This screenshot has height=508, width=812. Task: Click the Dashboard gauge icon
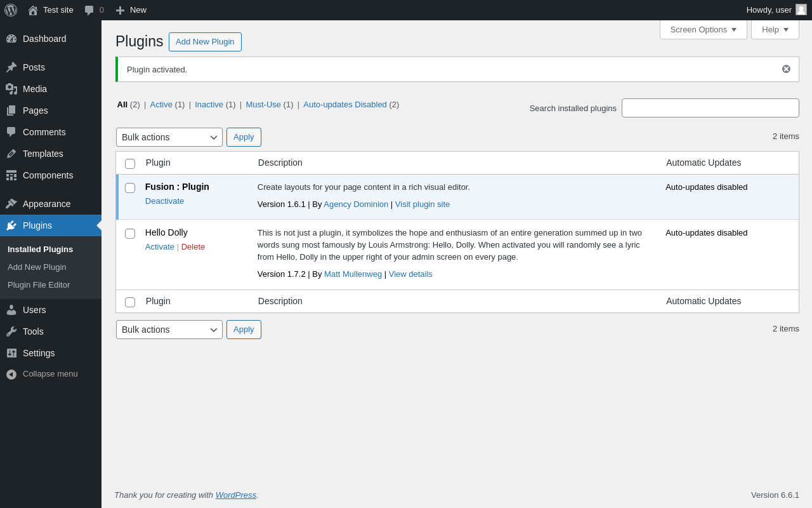[x=11, y=39]
